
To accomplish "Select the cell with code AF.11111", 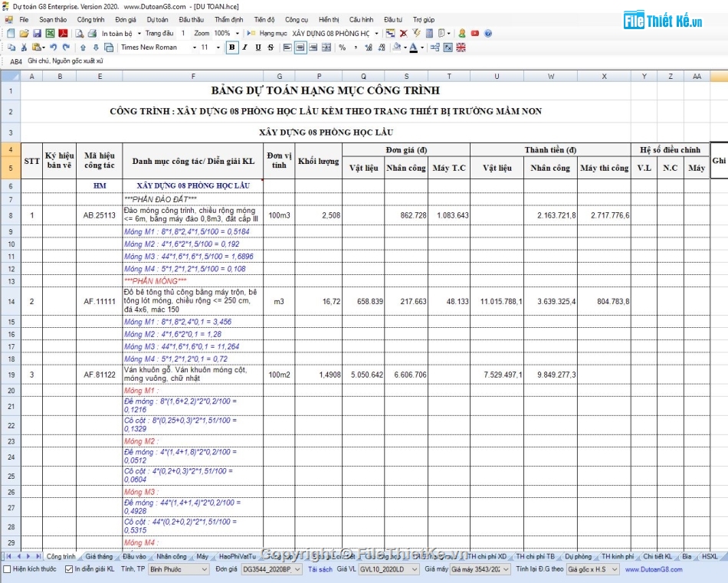I will [x=100, y=302].
